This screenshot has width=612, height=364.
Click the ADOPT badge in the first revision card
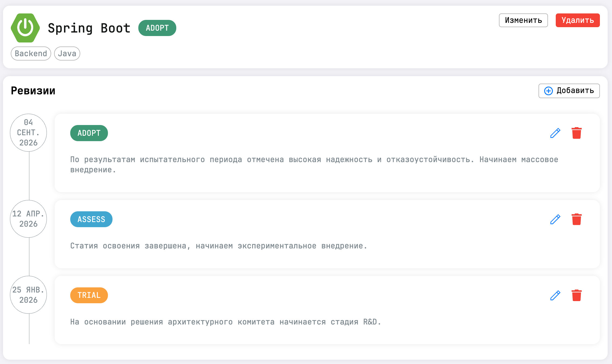(89, 133)
